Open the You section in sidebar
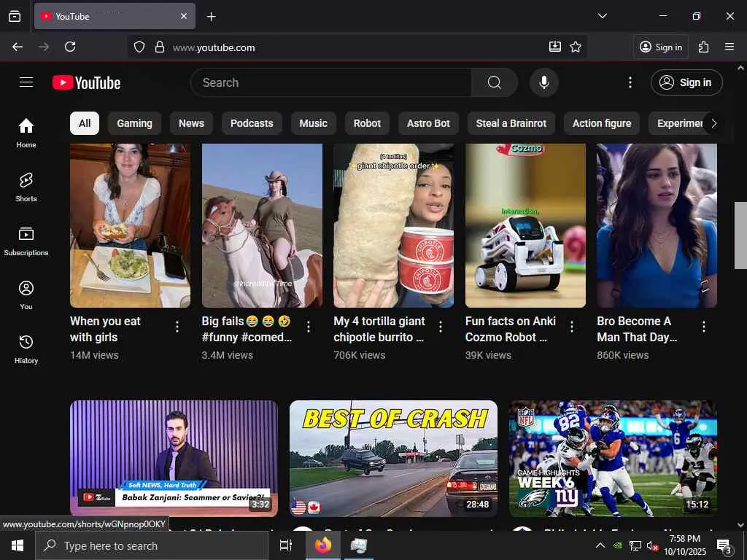The width and height of the screenshot is (747, 560). (26, 295)
